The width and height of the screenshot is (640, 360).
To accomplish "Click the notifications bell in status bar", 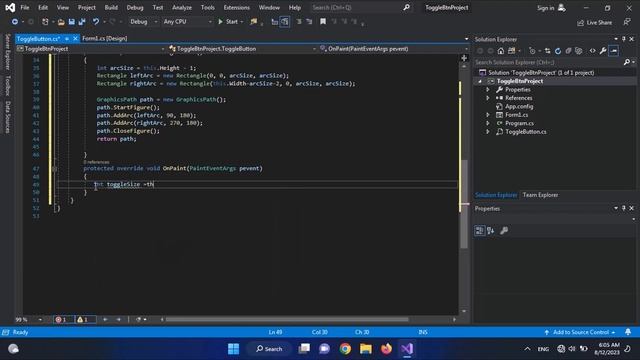I will (x=628, y=332).
